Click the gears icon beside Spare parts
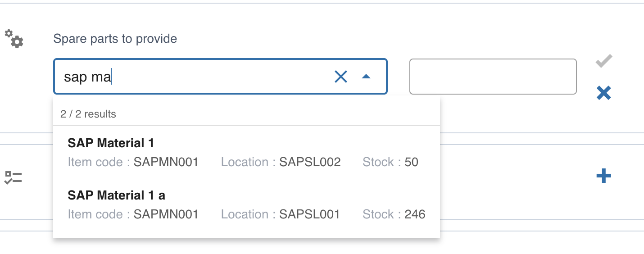This screenshot has height=254, width=644. (14, 39)
